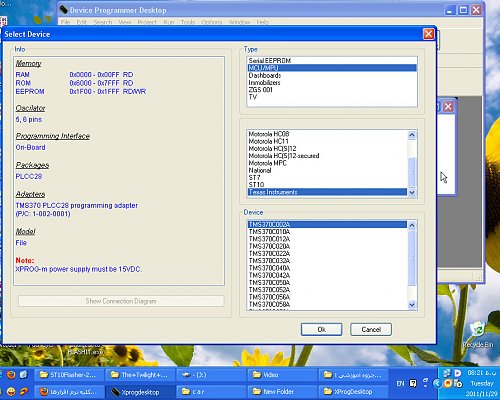The height and width of the screenshot is (400, 500).
Task: Select Motorola HC11 manufacturer
Action: click(328, 141)
